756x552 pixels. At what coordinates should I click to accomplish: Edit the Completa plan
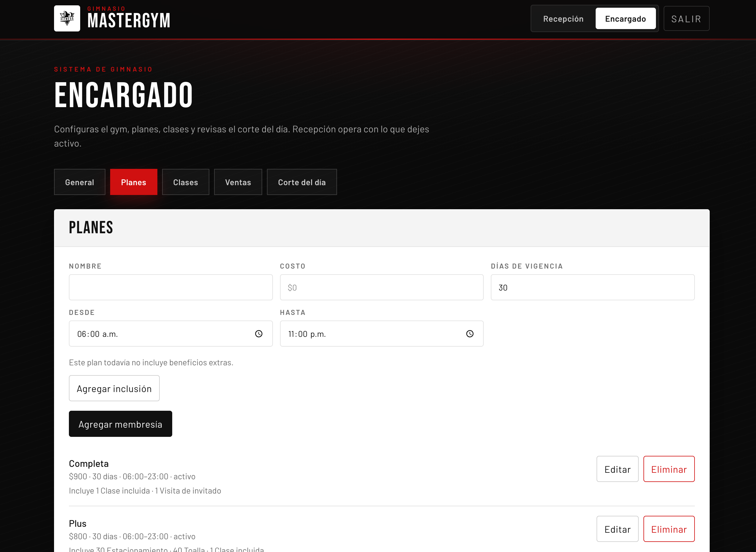[x=617, y=469]
